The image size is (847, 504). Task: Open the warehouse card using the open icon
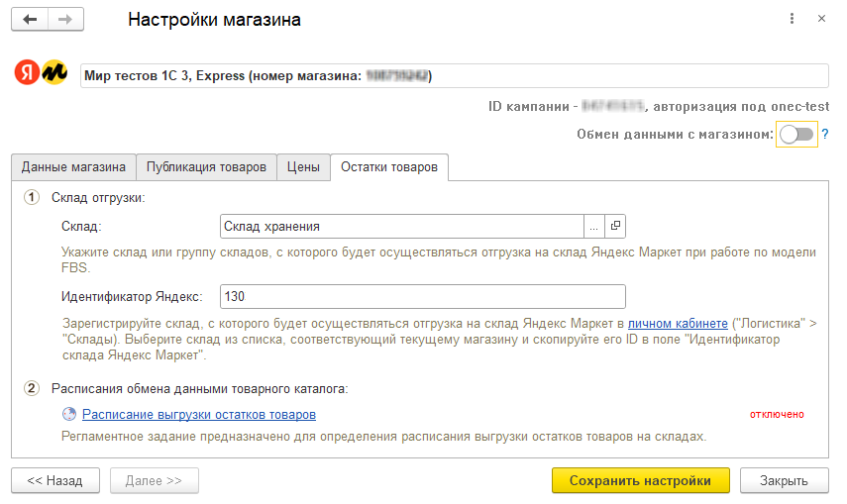click(x=615, y=227)
